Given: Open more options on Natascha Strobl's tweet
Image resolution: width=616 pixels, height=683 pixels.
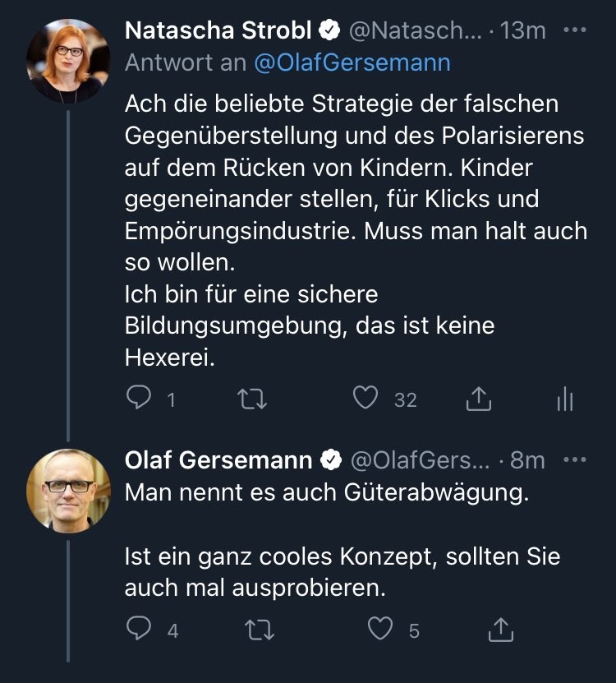Looking at the screenshot, I should pos(575,30).
